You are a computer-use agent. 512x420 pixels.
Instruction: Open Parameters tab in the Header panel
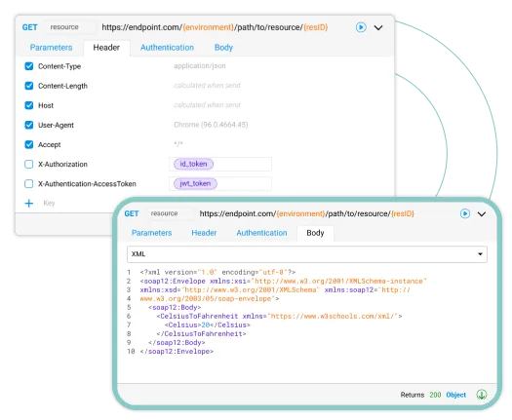pyautogui.click(x=51, y=48)
